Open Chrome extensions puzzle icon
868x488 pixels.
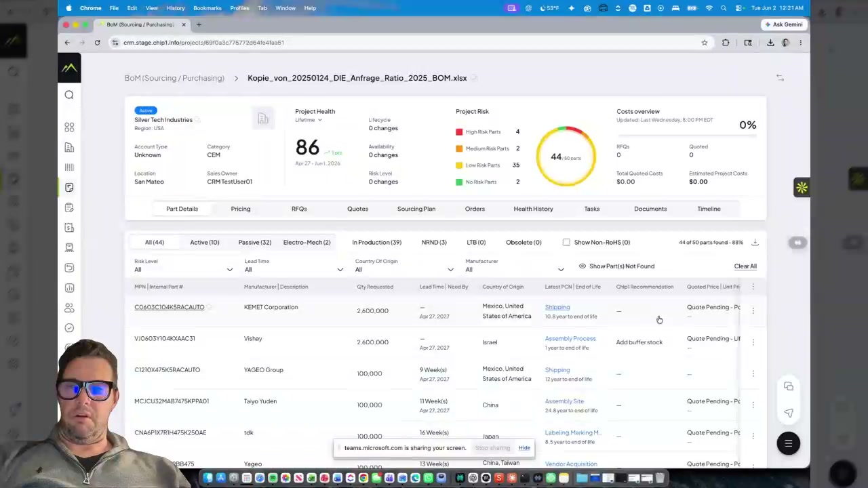pos(726,43)
